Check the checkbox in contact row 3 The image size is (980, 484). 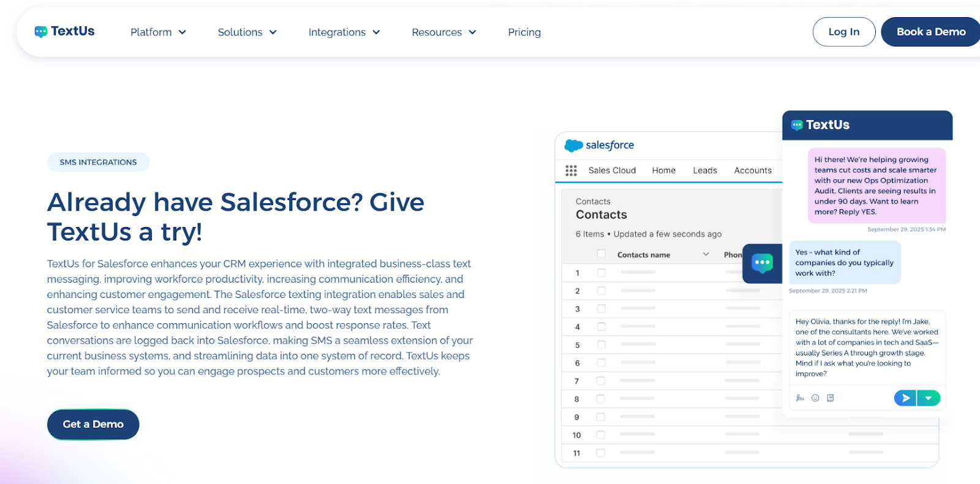[x=601, y=309]
